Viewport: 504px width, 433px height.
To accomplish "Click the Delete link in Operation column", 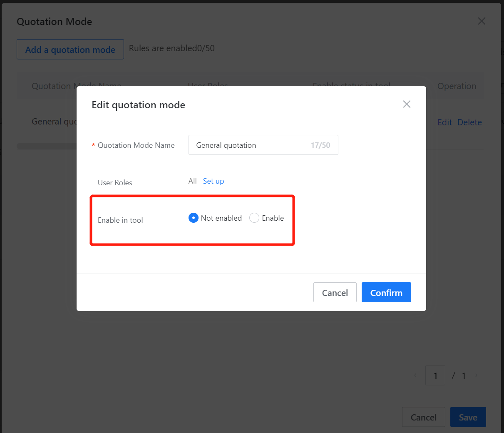I will (469, 122).
